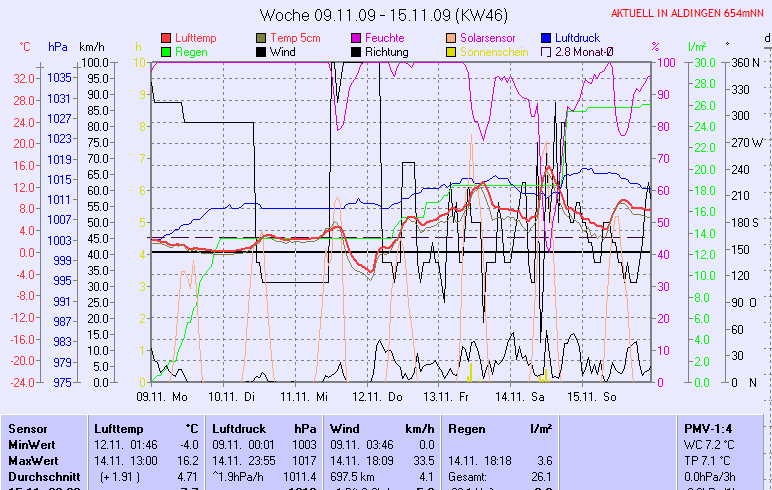Click the red Lufttemp legend swatch
Screen dimensions: 772x490
(166, 37)
